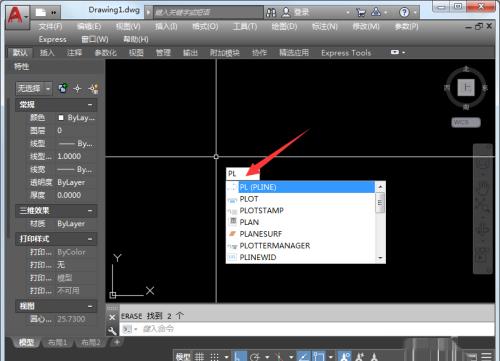Image resolution: width=500 pixels, height=361 pixels.
Task: Toggle the grid display status icon
Action: click(x=199, y=357)
